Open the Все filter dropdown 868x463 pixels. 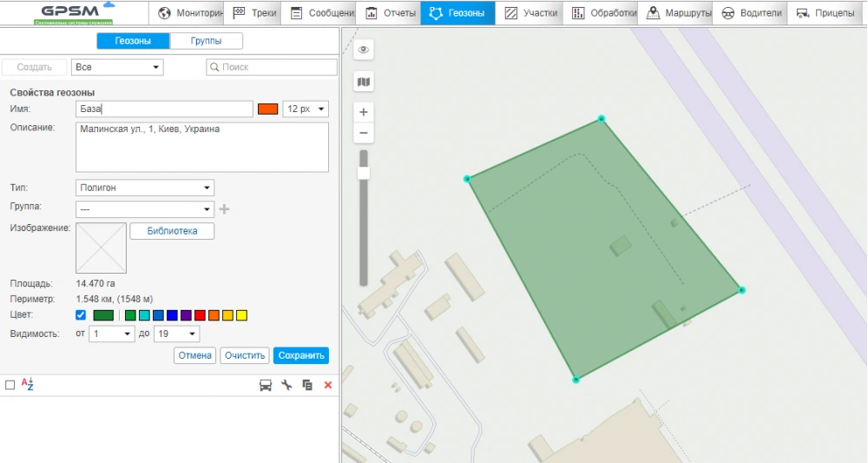(x=117, y=67)
